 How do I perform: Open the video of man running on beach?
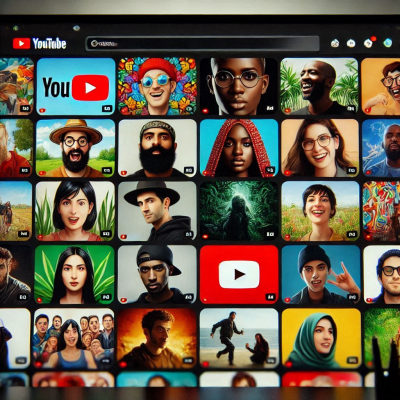[239, 338]
